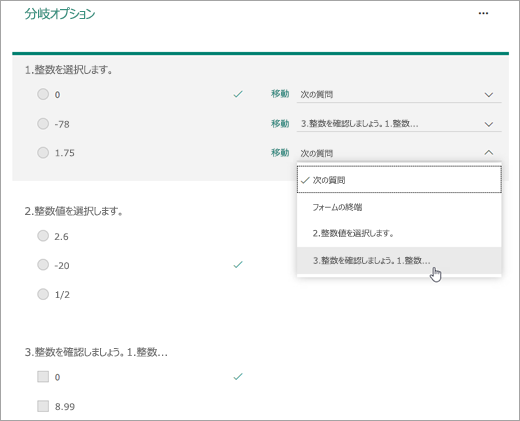This screenshot has height=421, width=520.
Task: Select radio option 1/2
Action: 43,294
